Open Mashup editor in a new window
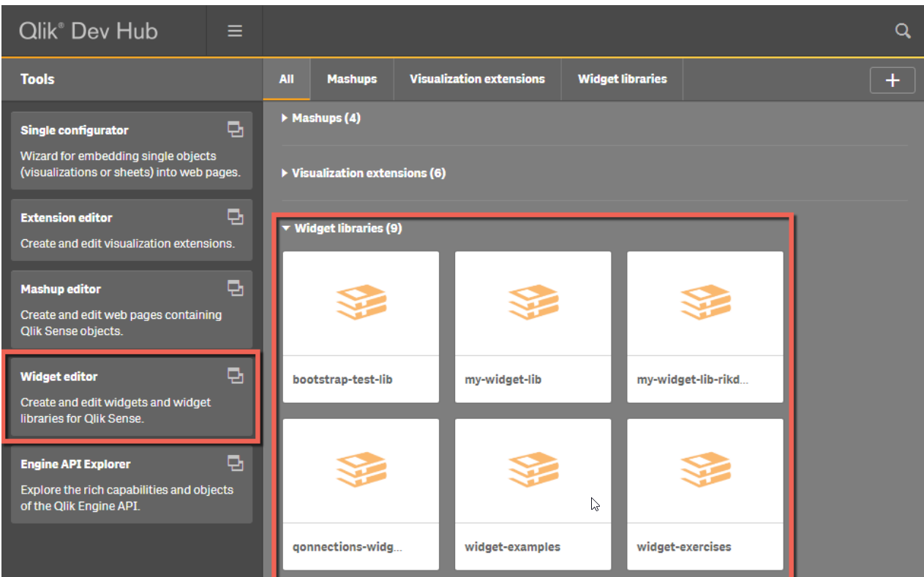This screenshot has height=577, width=924. [236, 287]
